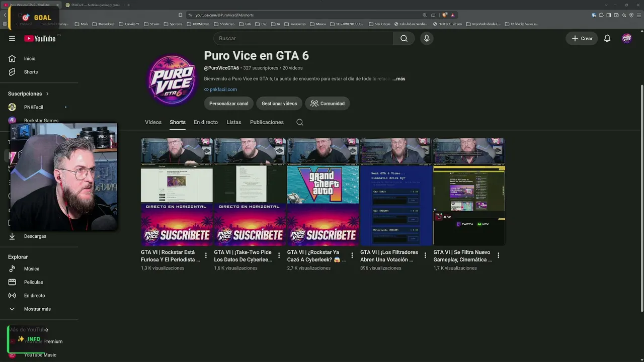Open the Brave Shields lion icon
644x362 pixels.
tap(445, 15)
